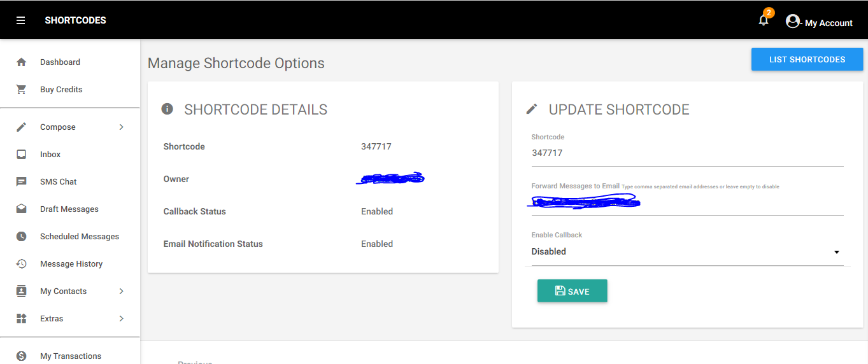Click the List Shortcodes button
This screenshot has height=364, width=868.
(807, 59)
